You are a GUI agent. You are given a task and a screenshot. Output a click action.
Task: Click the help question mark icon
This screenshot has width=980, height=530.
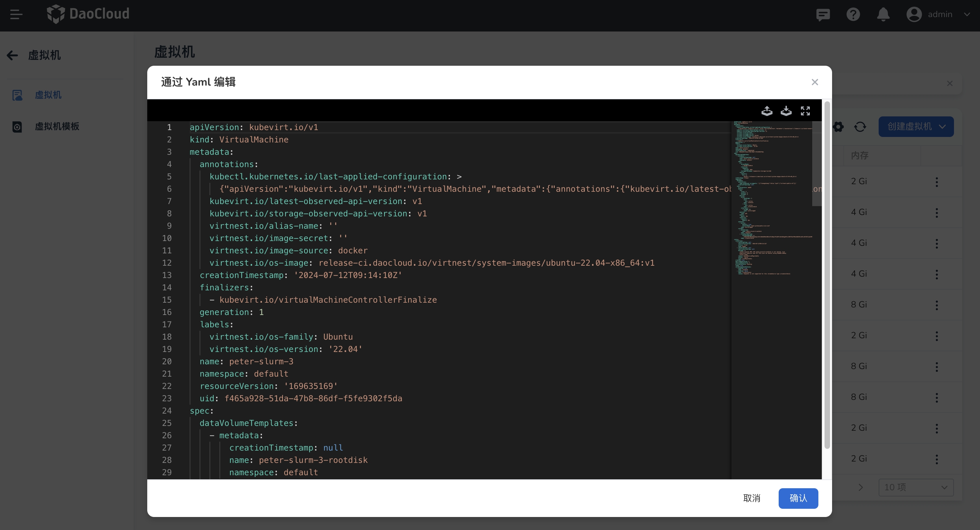tap(853, 14)
